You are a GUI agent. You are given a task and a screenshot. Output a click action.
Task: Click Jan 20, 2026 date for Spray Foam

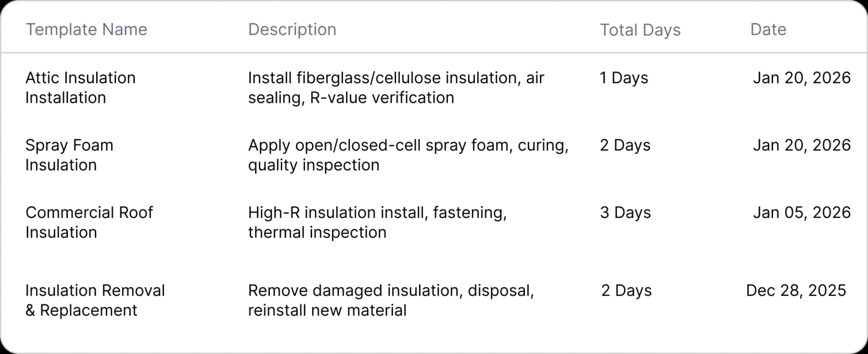(802, 145)
